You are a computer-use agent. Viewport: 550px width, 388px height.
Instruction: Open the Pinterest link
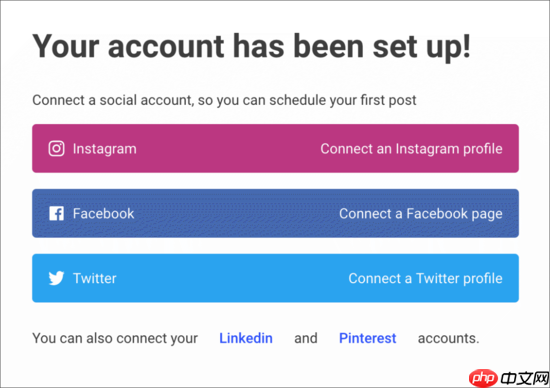368,338
